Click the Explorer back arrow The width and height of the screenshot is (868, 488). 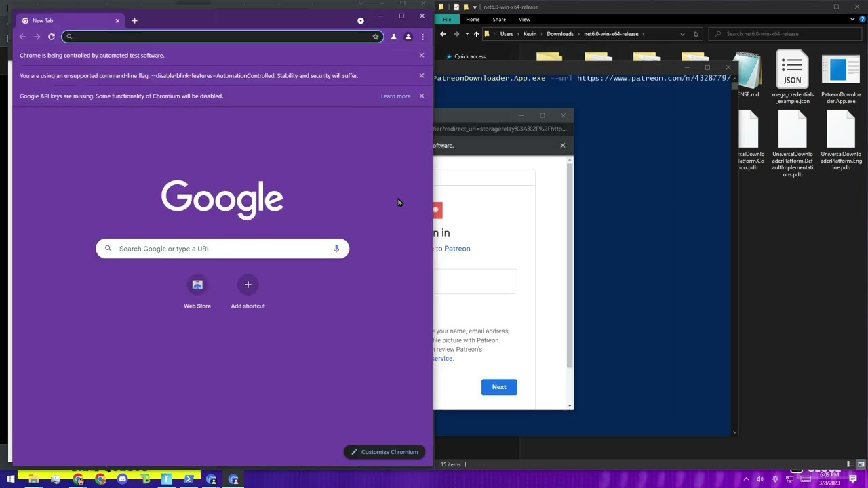pos(442,34)
